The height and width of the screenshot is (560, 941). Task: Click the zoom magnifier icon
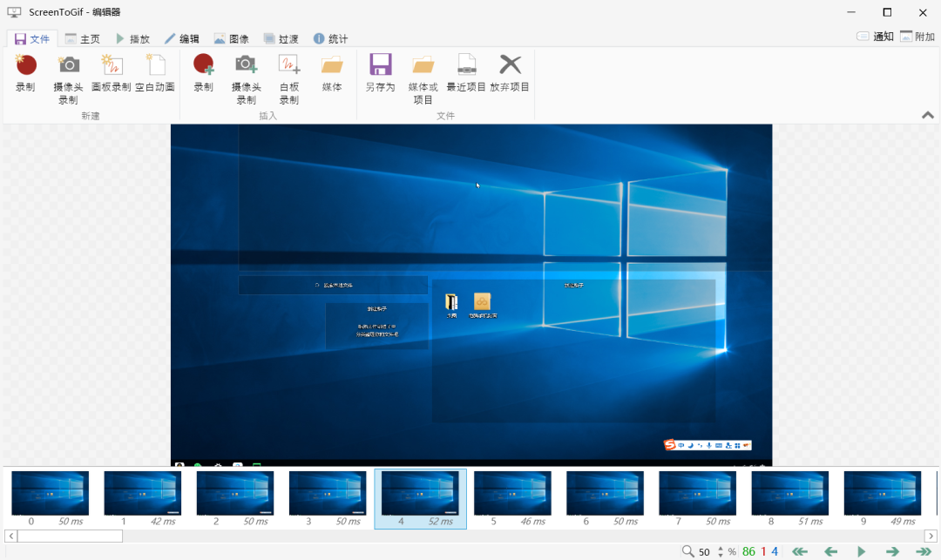[x=687, y=551]
